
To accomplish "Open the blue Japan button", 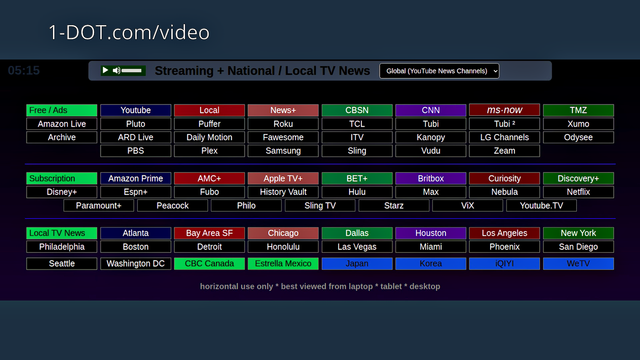I will click(x=357, y=264).
